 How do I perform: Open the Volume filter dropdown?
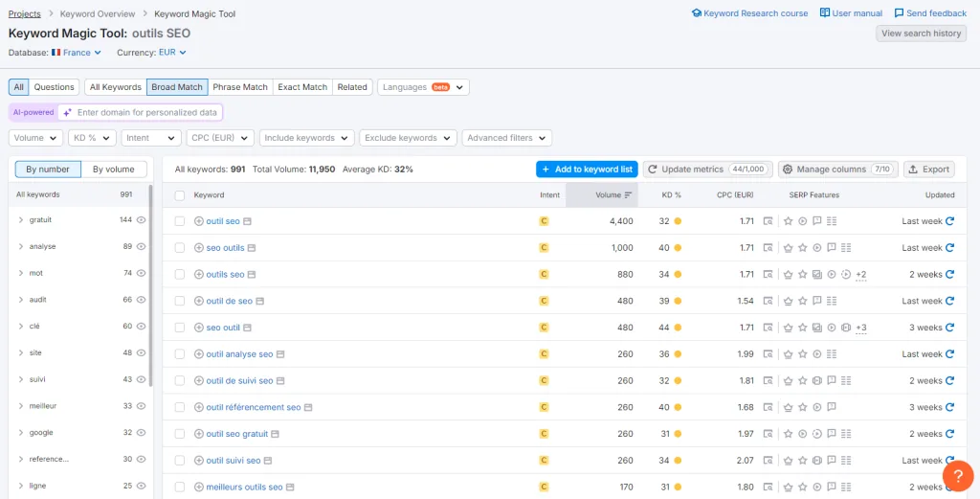click(35, 138)
